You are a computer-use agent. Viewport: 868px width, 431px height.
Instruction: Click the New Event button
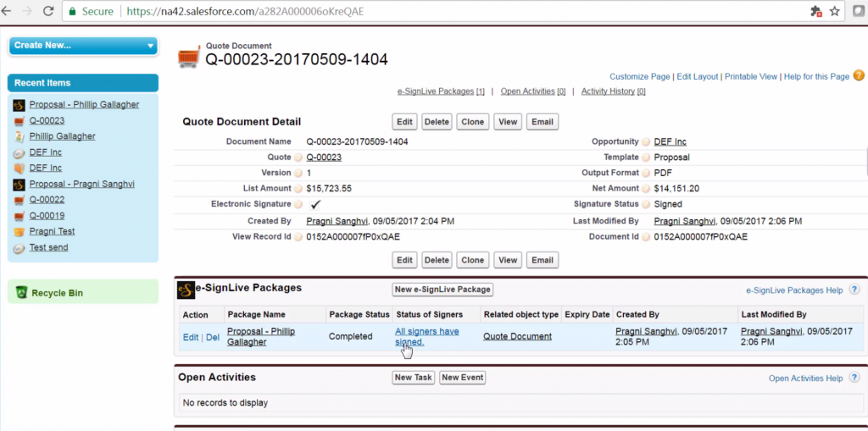[462, 378]
